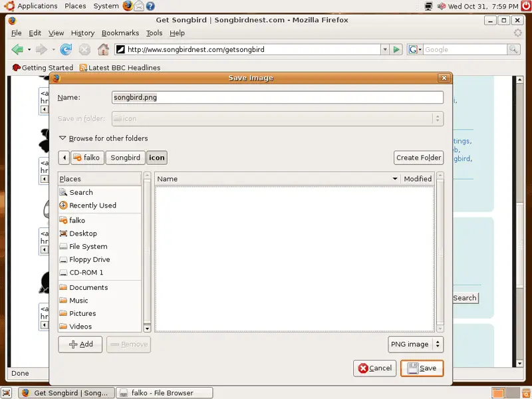Click the clock showing Wed Oct 31

click(483, 6)
